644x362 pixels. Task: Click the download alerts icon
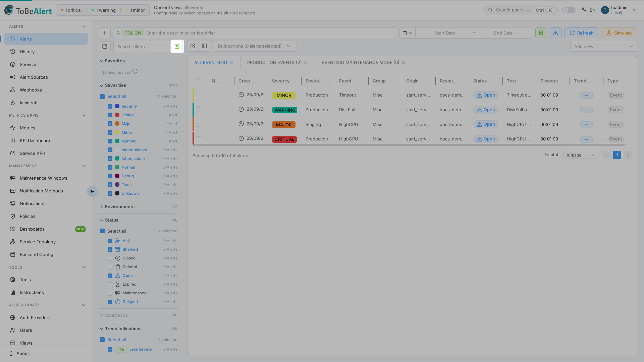555,33
